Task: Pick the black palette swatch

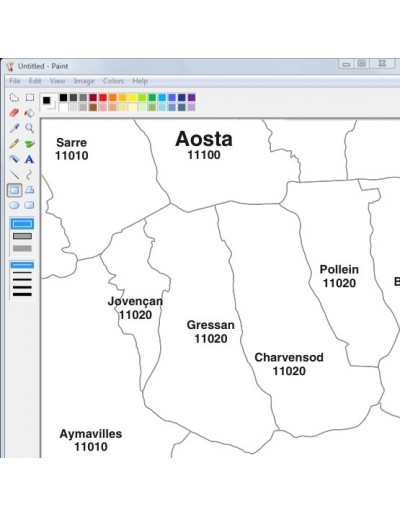Action: pos(63,97)
